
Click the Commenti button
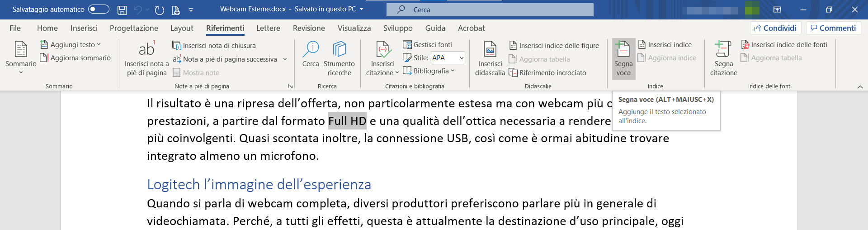click(x=833, y=28)
